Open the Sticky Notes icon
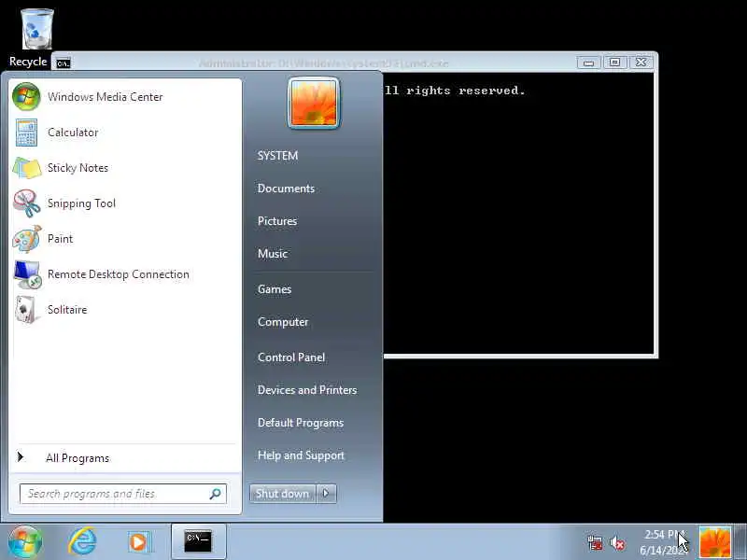 point(27,168)
